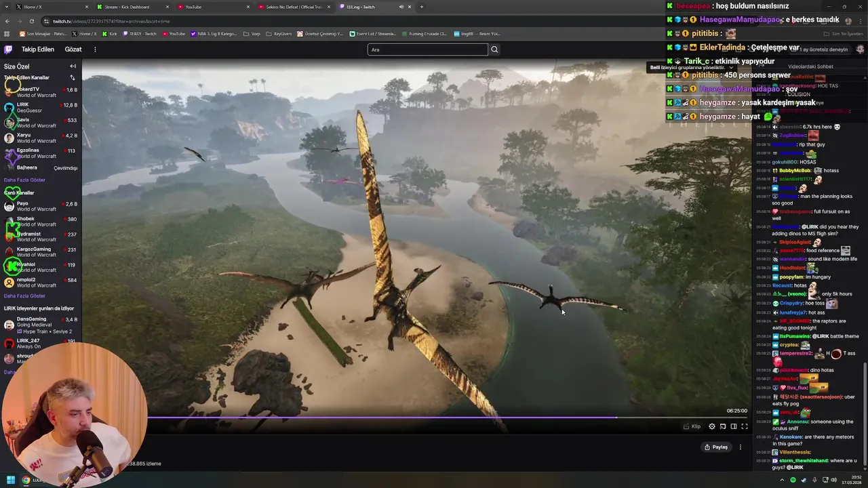Open the Event List / Streamlabs bookmark
Viewport: 868px width, 488px height.
(372, 34)
